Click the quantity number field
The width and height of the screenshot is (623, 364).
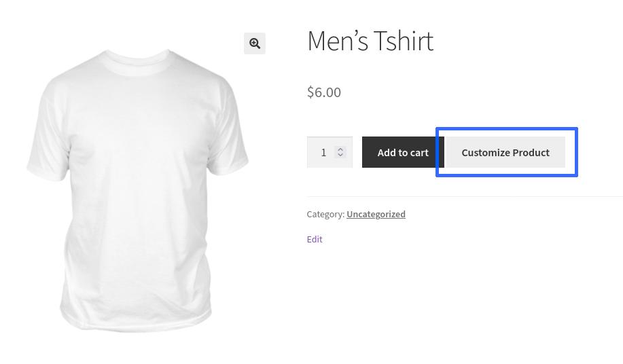(321, 152)
